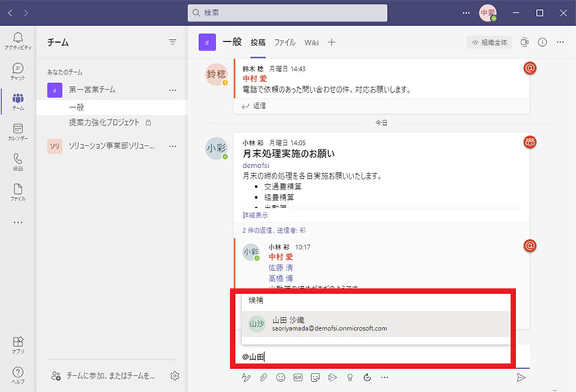Show more apps ellipsis in left rail

coord(18,222)
